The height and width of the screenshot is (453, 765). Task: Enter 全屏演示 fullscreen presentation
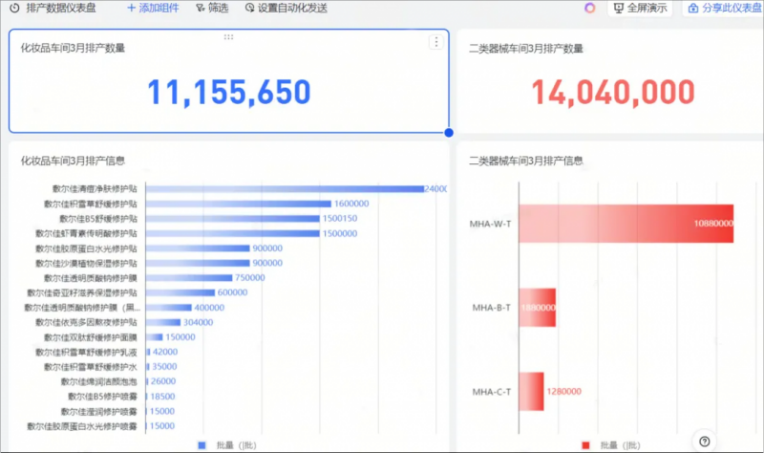click(x=640, y=8)
